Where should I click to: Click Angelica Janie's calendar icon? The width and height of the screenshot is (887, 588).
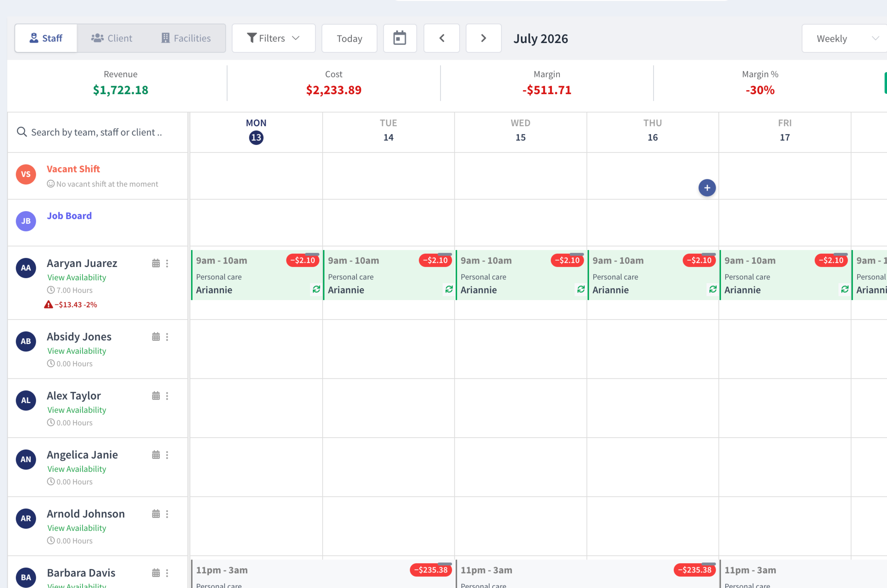pyautogui.click(x=156, y=455)
